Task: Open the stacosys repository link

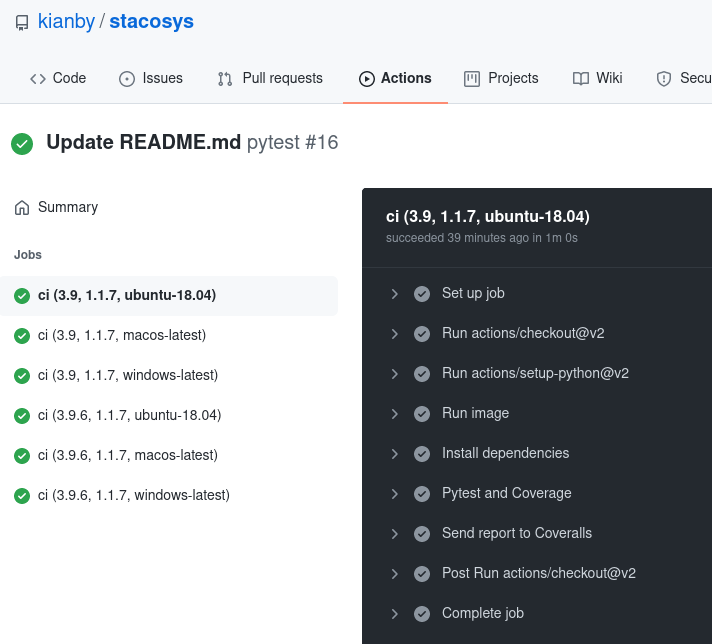Action: tap(151, 21)
